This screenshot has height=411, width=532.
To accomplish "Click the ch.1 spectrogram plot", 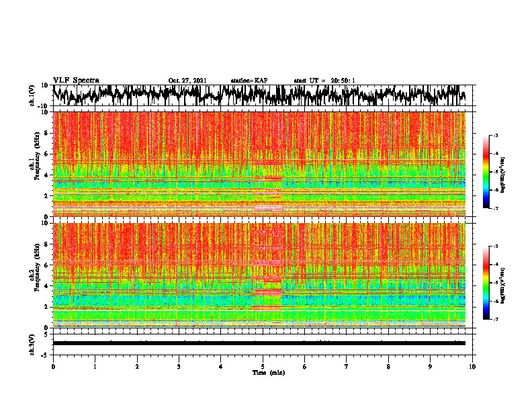I will coord(259,164).
